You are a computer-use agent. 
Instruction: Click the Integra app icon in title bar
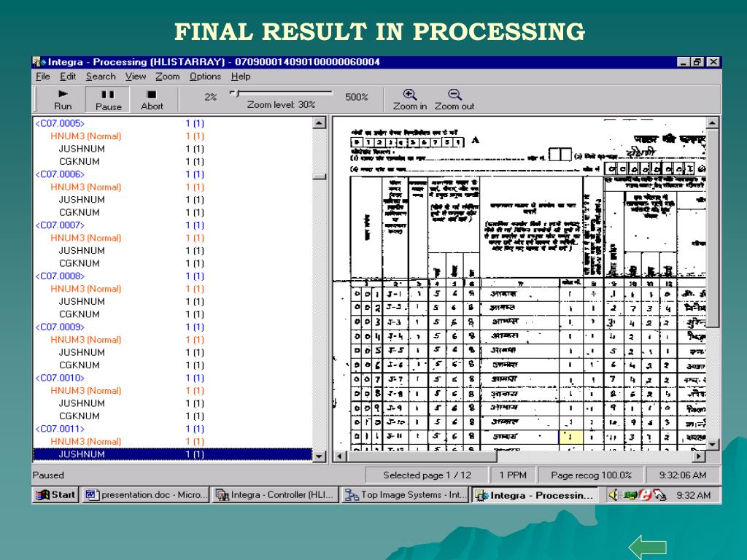click(x=39, y=62)
